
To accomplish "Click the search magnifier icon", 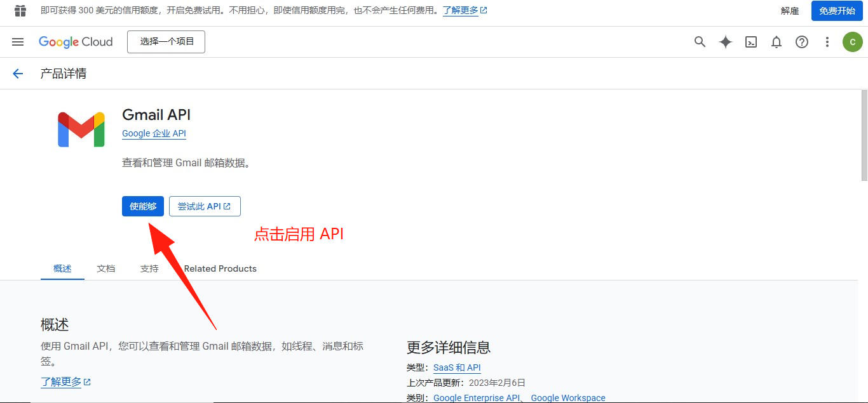I will [x=700, y=42].
